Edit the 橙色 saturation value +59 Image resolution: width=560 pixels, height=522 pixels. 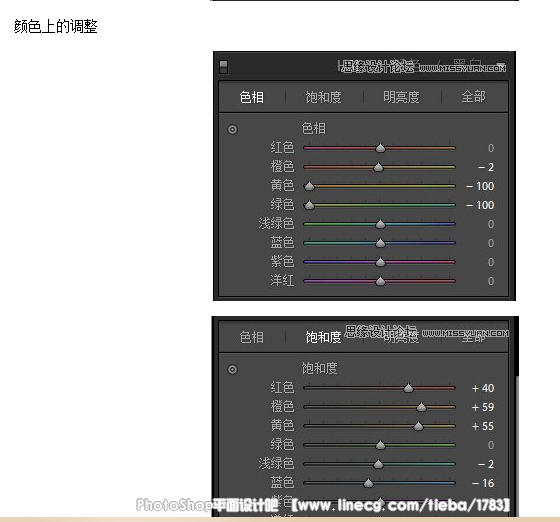pos(483,407)
